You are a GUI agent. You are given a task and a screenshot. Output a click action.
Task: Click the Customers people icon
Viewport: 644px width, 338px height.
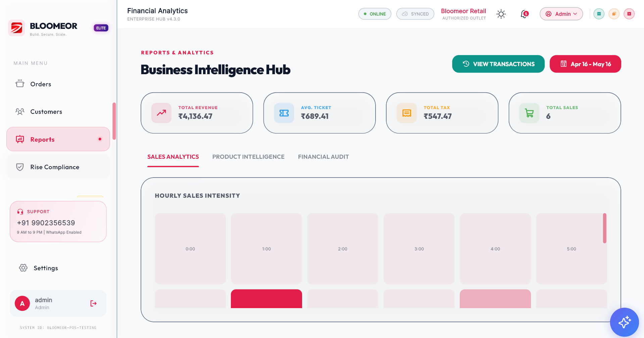20,111
